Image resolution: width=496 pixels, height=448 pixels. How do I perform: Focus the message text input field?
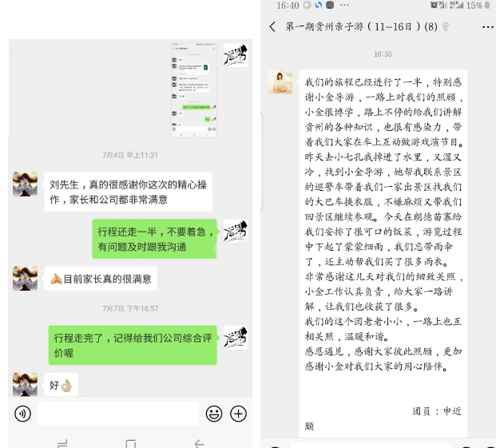click(118, 413)
